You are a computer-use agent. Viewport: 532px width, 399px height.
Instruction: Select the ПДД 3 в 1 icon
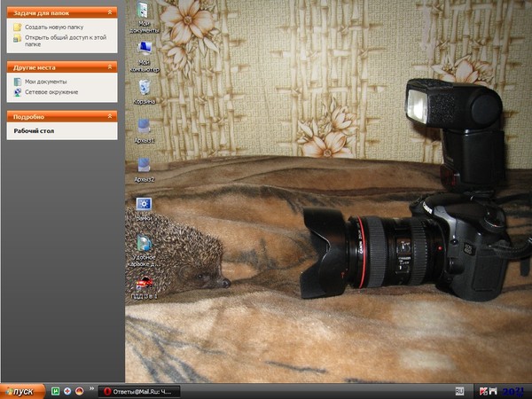[145, 282]
